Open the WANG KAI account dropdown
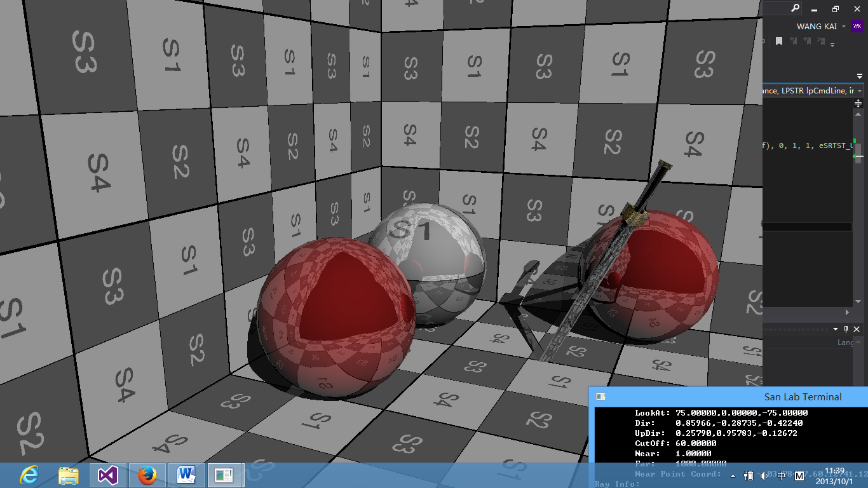 (844, 27)
